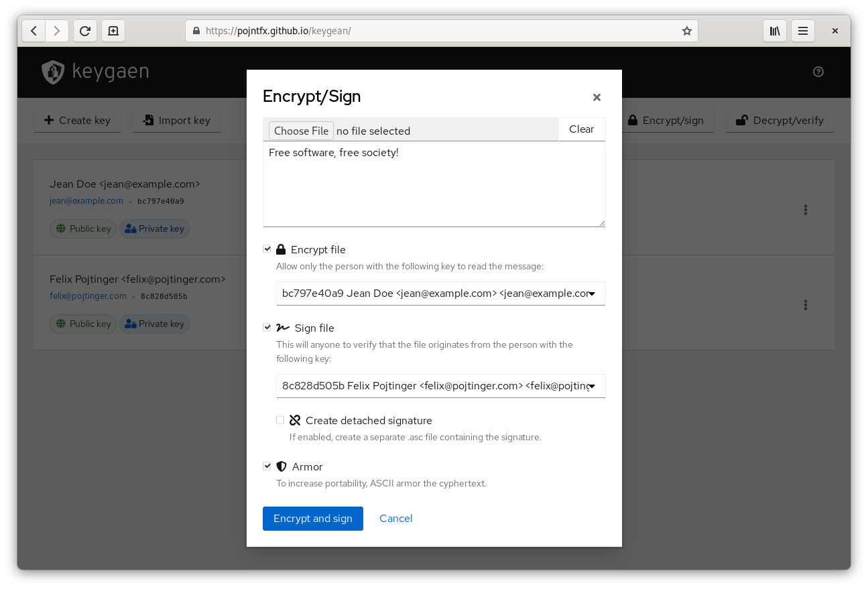Viewport: 868px width, 589px height.
Task: Click the Cancel link
Action: pos(395,519)
